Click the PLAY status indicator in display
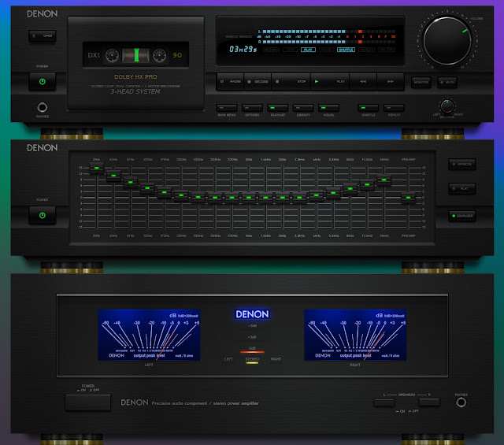Image resolution: width=504 pixels, height=445 pixels. 308,50
